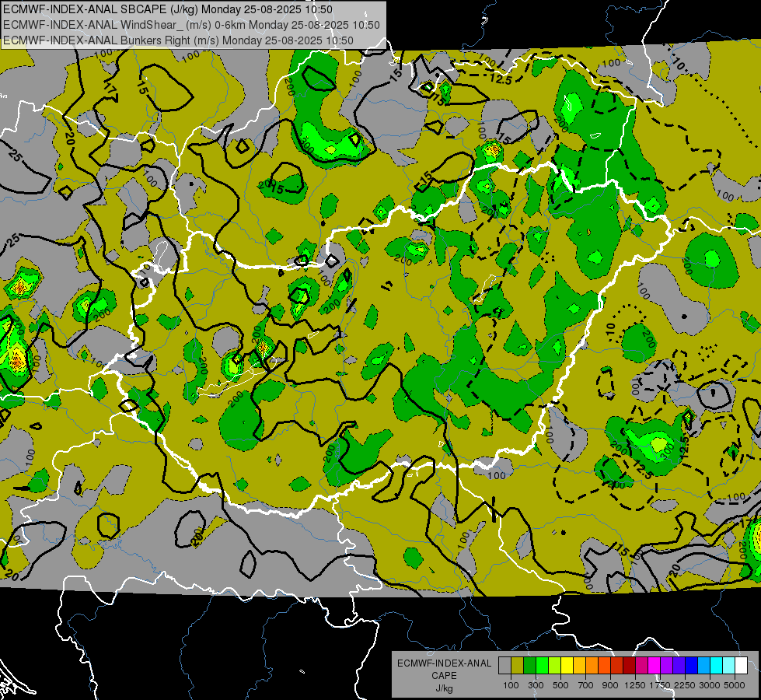The image size is (761, 700).
Task: Select the sky blue swatch left of 3000
Action: coord(703,666)
